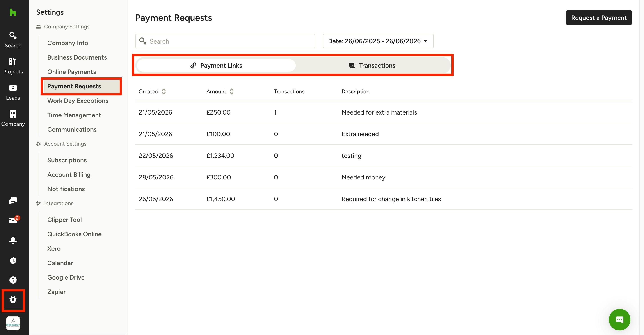Image resolution: width=644 pixels, height=335 pixels.
Task: Open the help question mark icon
Action: [13, 280]
